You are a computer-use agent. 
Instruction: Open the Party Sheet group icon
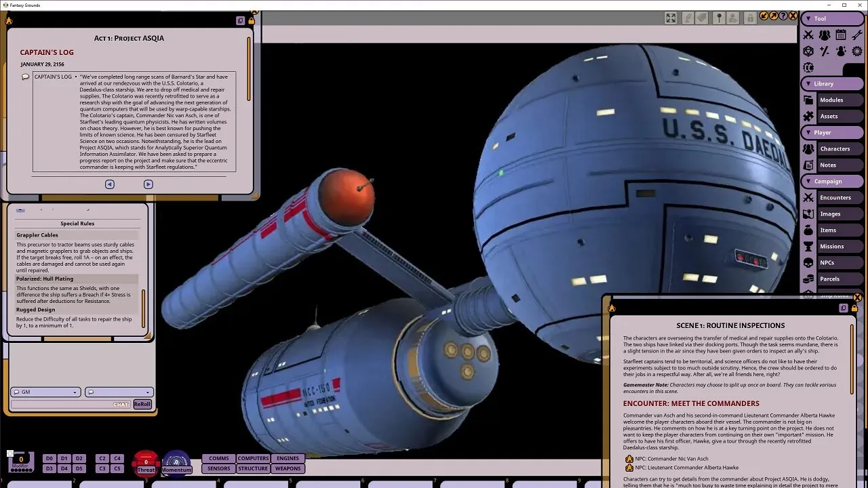coord(825,35)
